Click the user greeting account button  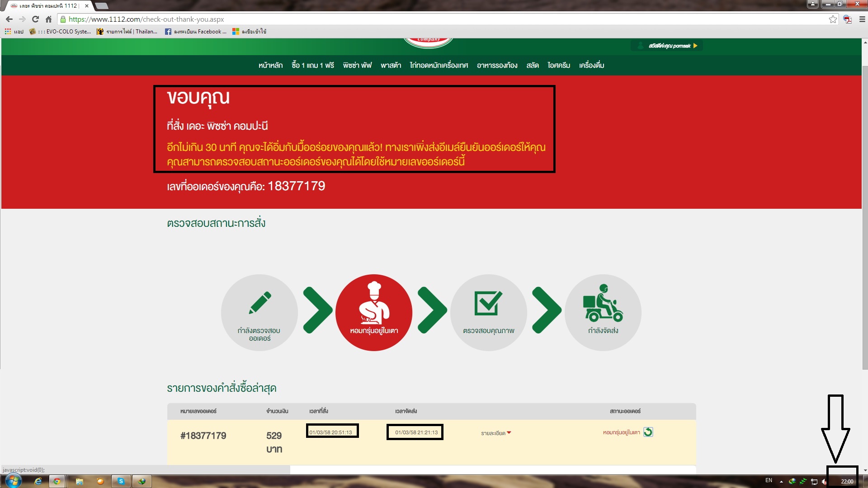click(x=667, y=46)
